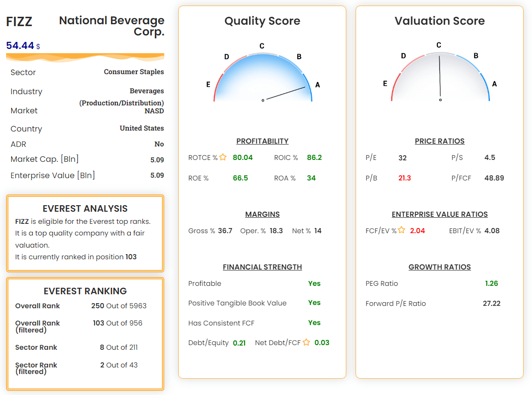Click the Net Debt/FCF value 0.03

point(322,342)
